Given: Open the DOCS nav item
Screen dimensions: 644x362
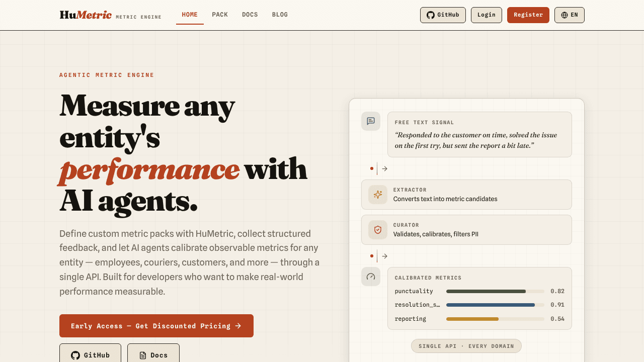Looking at the screenshot, I should tap(250, 15).
